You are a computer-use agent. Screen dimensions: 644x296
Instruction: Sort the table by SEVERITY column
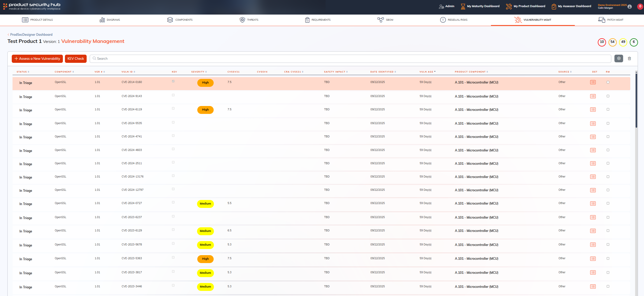tap(206, 72)
